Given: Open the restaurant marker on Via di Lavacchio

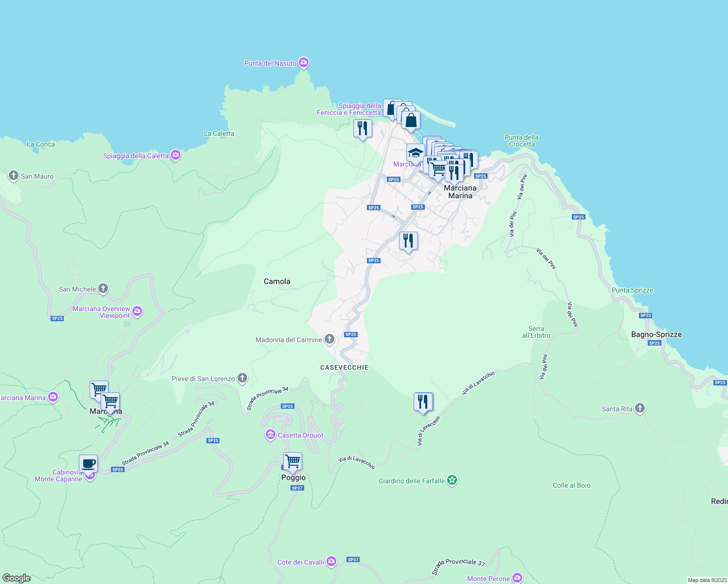Looking at the screenshot, I should pyautogui.click(x=423, y=402).
